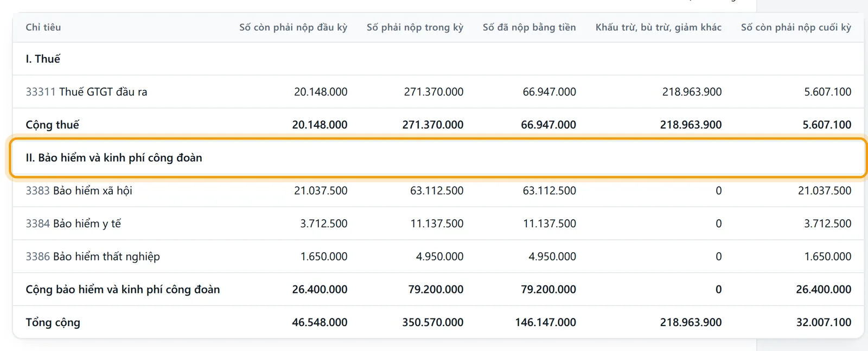868x351 pixels.
Task: Click the "Số phải nộp trong kỳ" header
Action: [x=415, y=27]
